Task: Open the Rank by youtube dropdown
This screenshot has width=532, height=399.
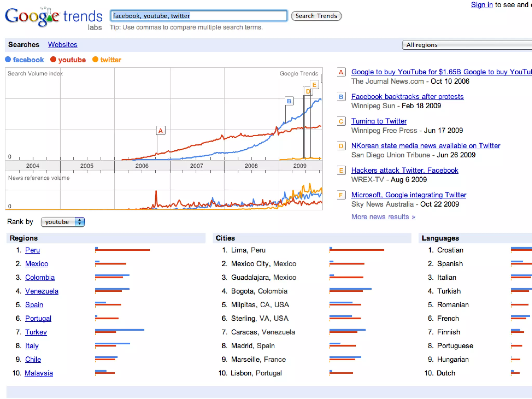Action: pos(63,222)
